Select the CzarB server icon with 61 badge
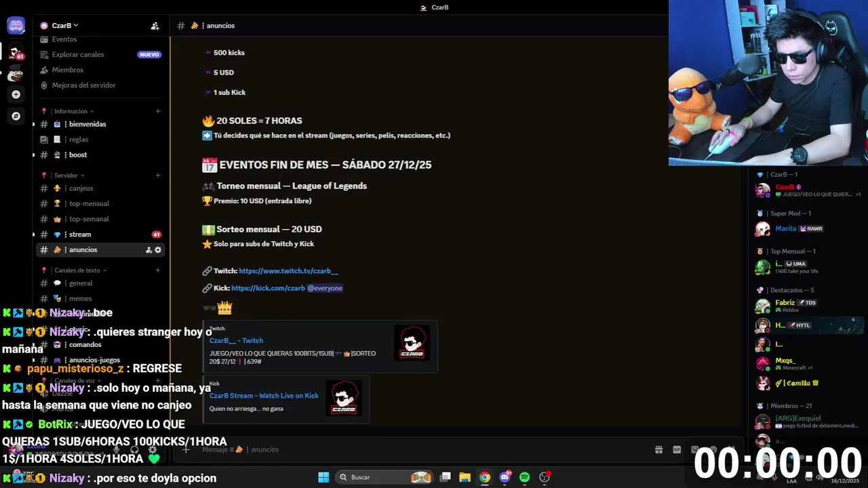868x488 pixels. [16, 52]
